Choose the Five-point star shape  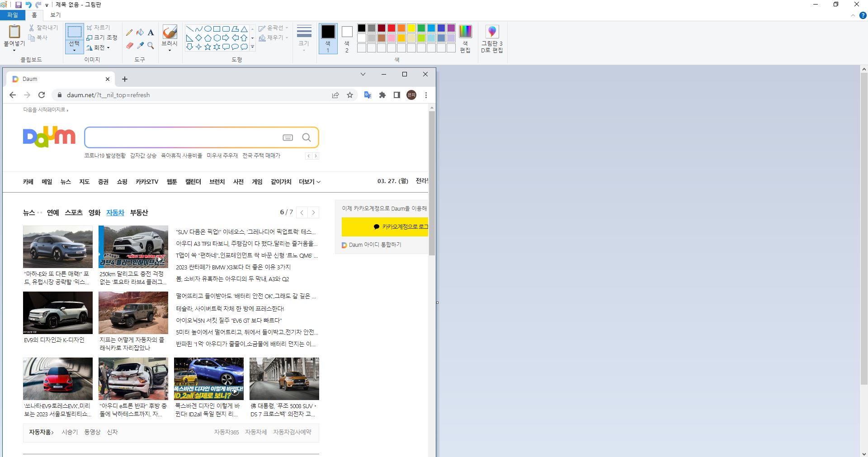[208, 47]
